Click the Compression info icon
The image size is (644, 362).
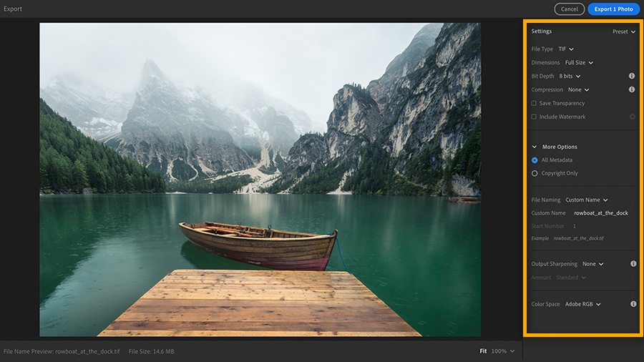(632, 89)
